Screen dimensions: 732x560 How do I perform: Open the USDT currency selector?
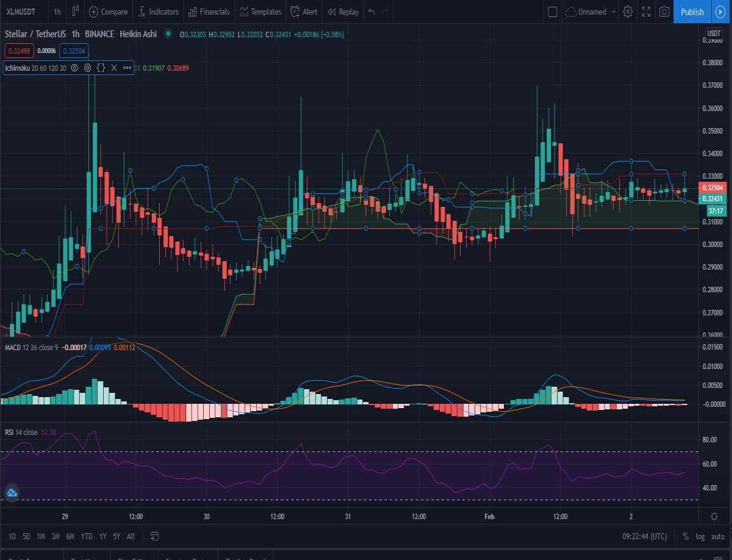click(x=714, y=33)
